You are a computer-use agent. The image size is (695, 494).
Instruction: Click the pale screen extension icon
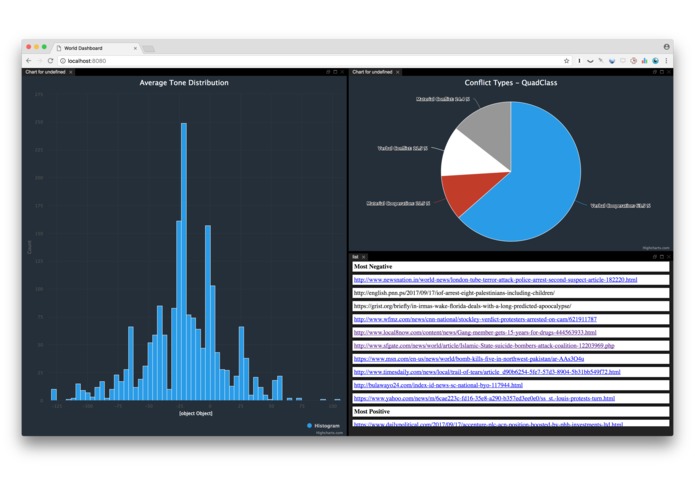[x=623, y=61]
